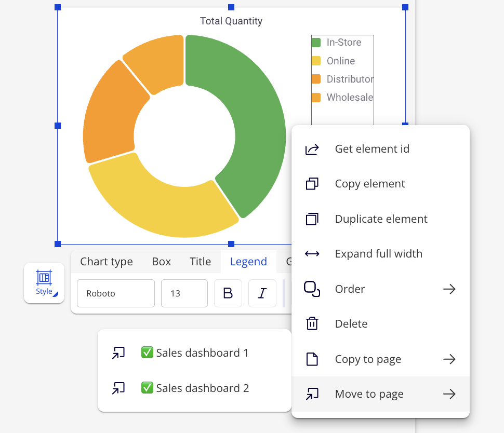Click the Order overlapping shapes icon
The image size is (504, 433).
(x=312, y=289)
